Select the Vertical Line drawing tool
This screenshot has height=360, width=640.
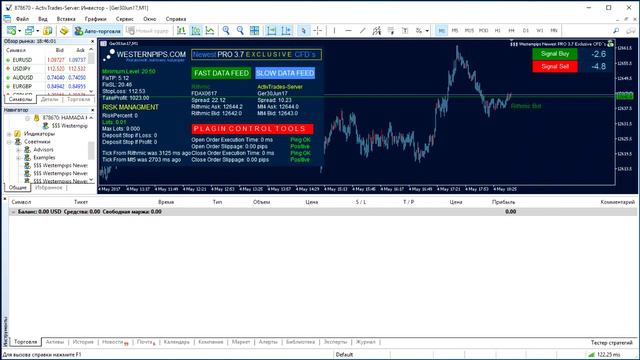pyautogui.click(x=334, y=31)
